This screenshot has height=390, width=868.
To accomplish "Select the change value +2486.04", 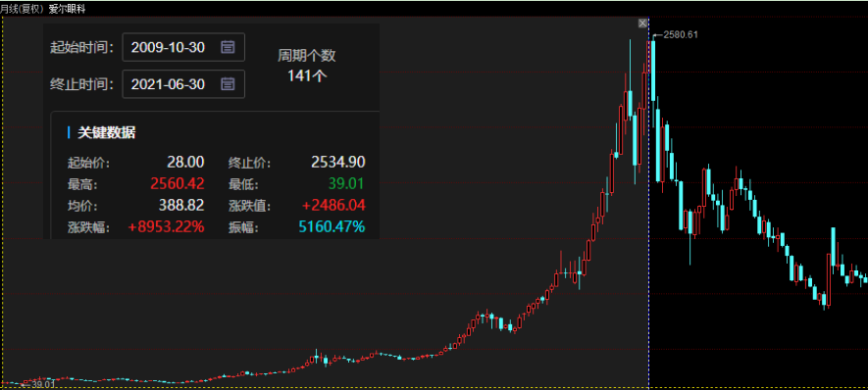I will 333,205.
